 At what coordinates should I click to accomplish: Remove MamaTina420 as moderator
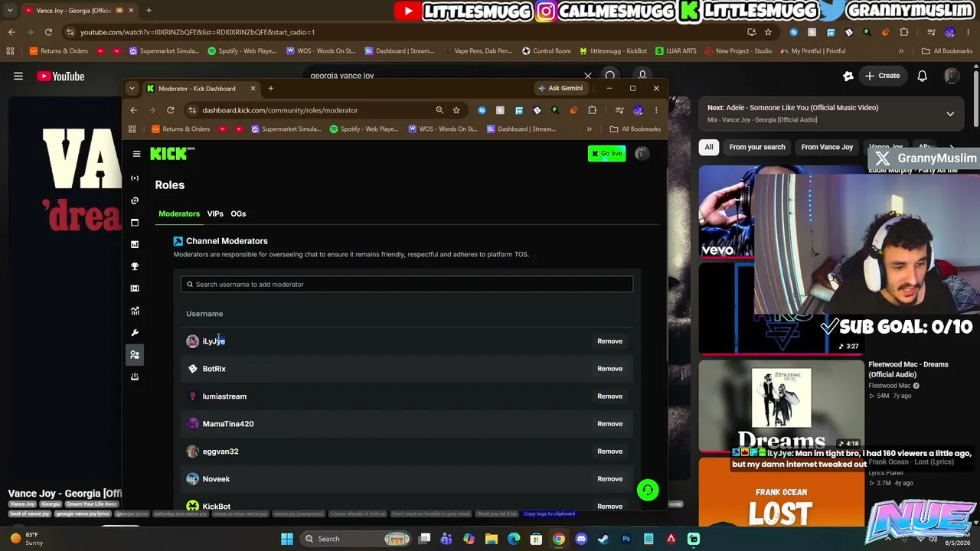pyautogui.click(x=610, y=424)
